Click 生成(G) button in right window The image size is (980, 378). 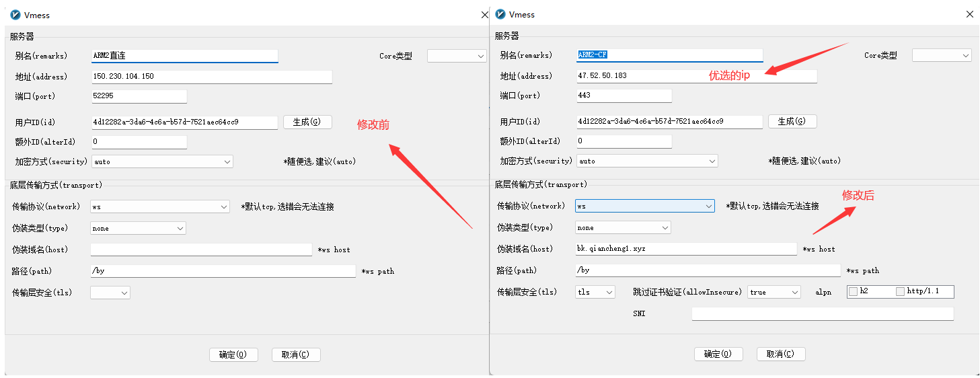pyautogui.click(x=792, y=121)
